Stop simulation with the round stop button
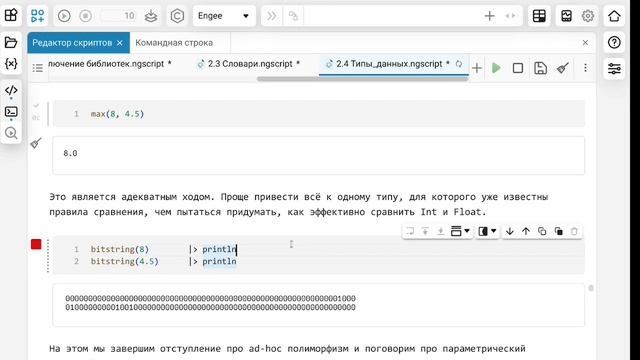The height and width of the screenshot is (360, 640). [x=85, y=16]
